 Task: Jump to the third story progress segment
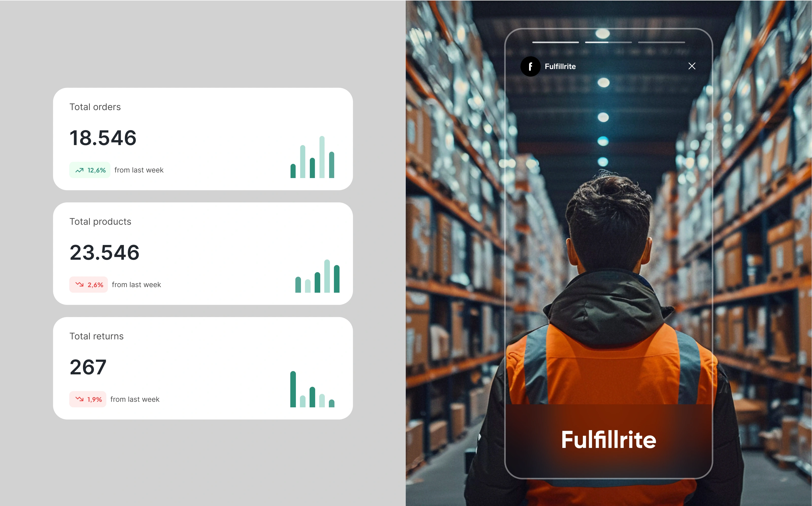[x=661, y=42]
